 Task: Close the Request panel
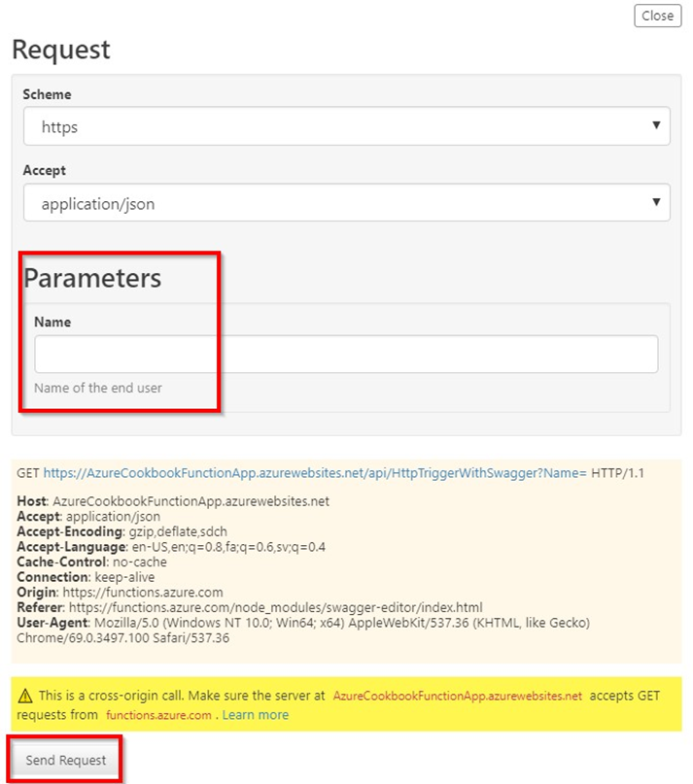(658, 16)
